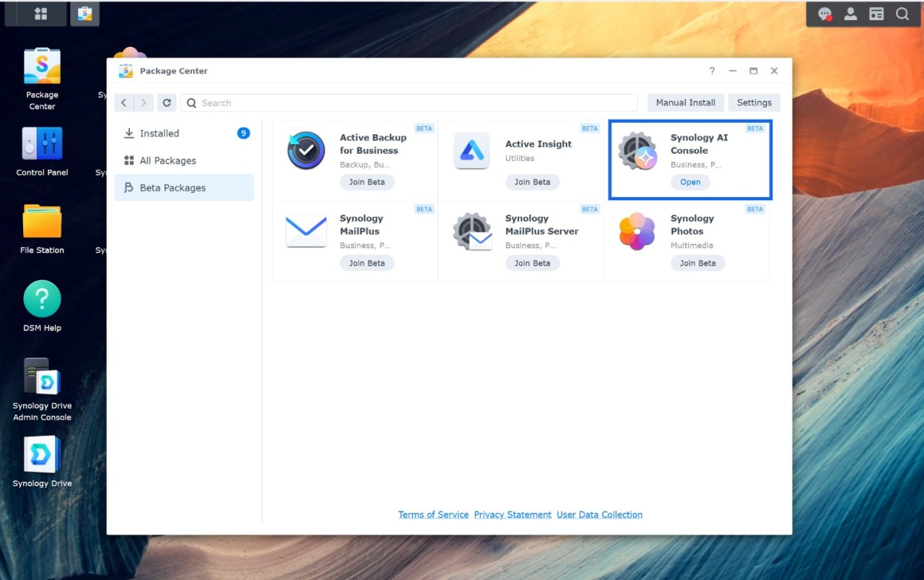Open the notifications chat icon in the tray
The image size is (924, 580).
click(824, 13)
